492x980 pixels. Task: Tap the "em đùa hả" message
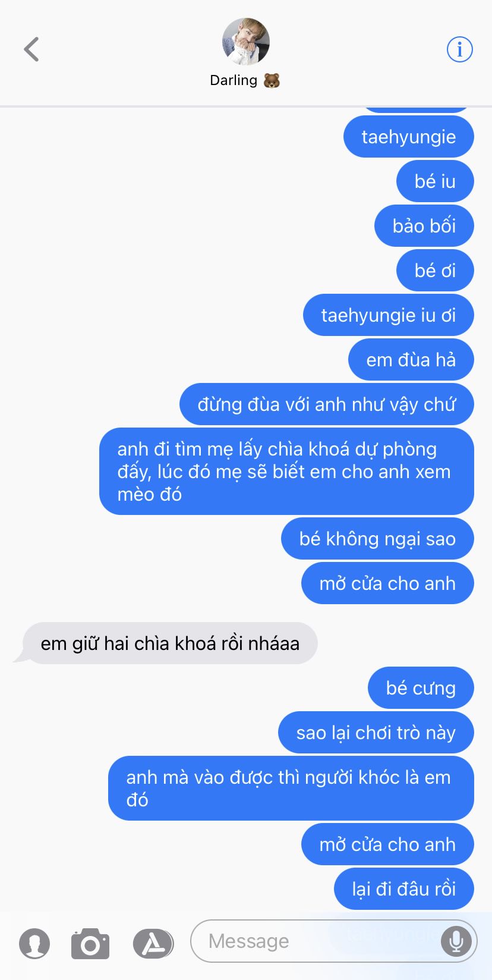pos(411,360)
